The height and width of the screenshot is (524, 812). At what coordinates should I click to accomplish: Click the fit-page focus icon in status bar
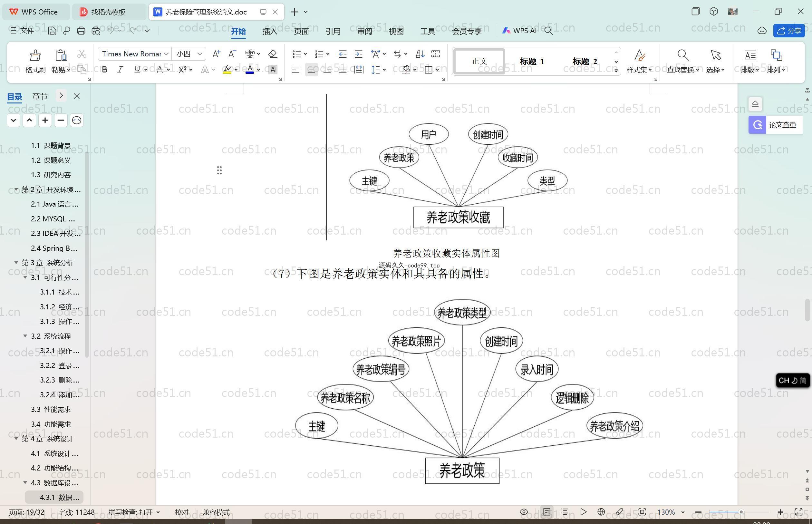coord(642,512)
